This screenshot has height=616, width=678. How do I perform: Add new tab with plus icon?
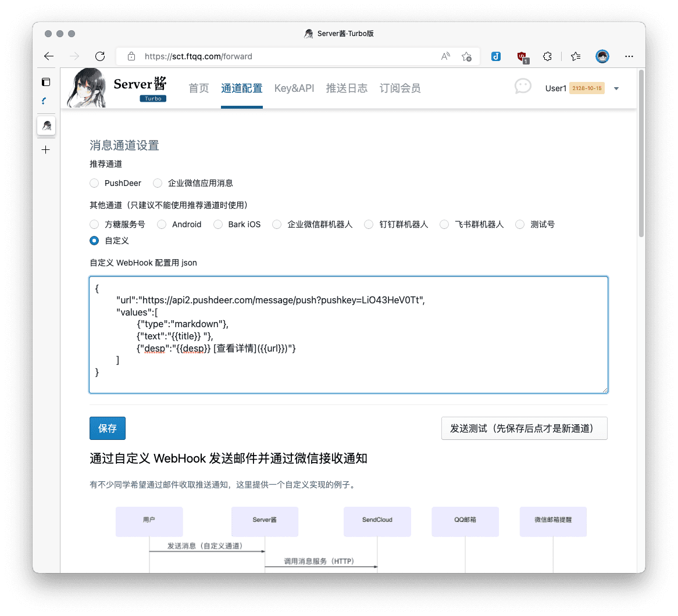click(46, 150)
